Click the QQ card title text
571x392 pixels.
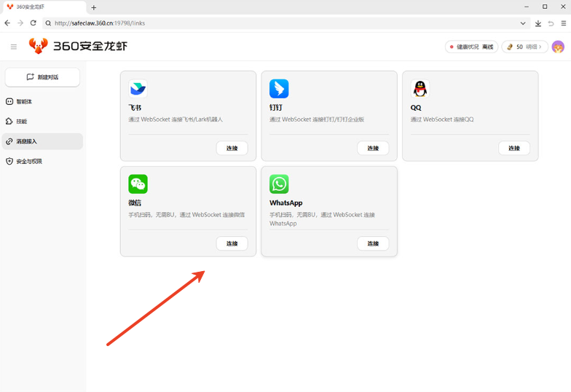[x=416, y=108]
